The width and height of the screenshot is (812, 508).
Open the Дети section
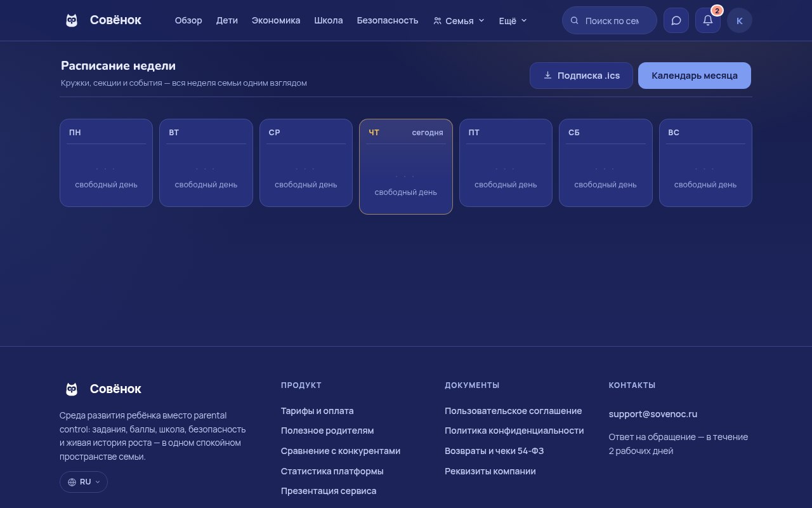(x=227, y=20)
